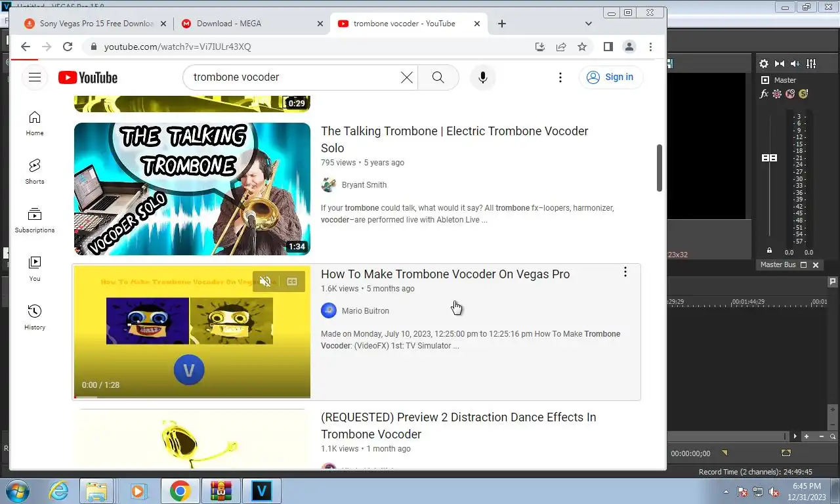Open a new Chrome tab
This screenshot has height=504, width=840.
(x=502, y=24)
